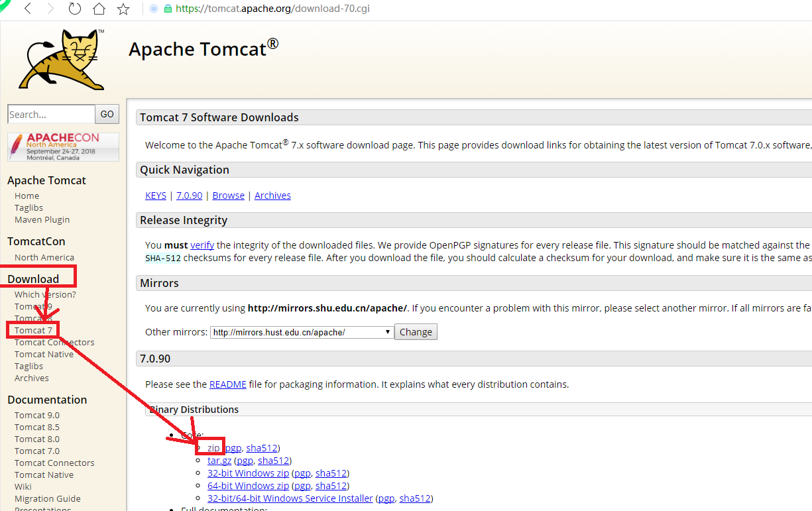The width and height of the screenshot is (812, 511).
Task: Click the KEYS quick navigation link
Action: (x=156, y=196)
